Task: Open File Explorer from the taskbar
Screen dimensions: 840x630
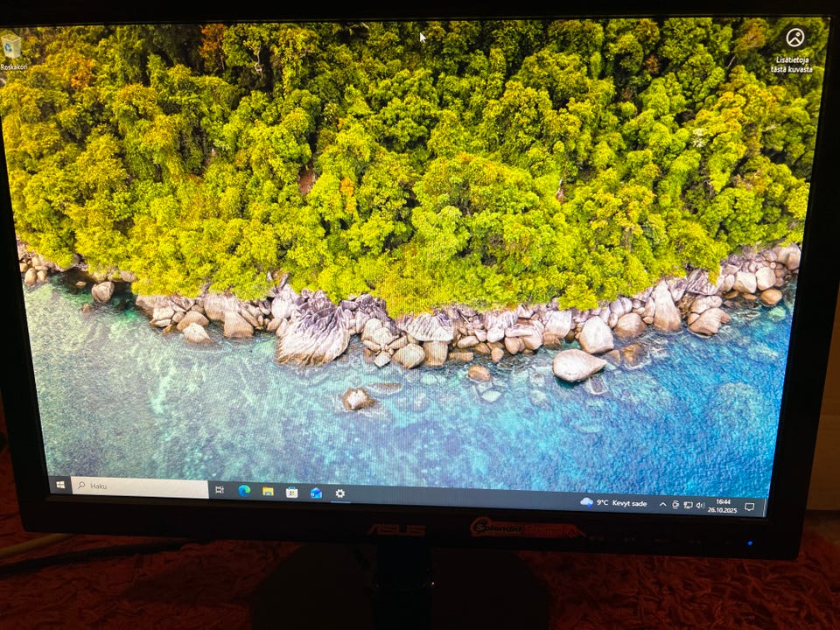Action: (x=268, y=491)
